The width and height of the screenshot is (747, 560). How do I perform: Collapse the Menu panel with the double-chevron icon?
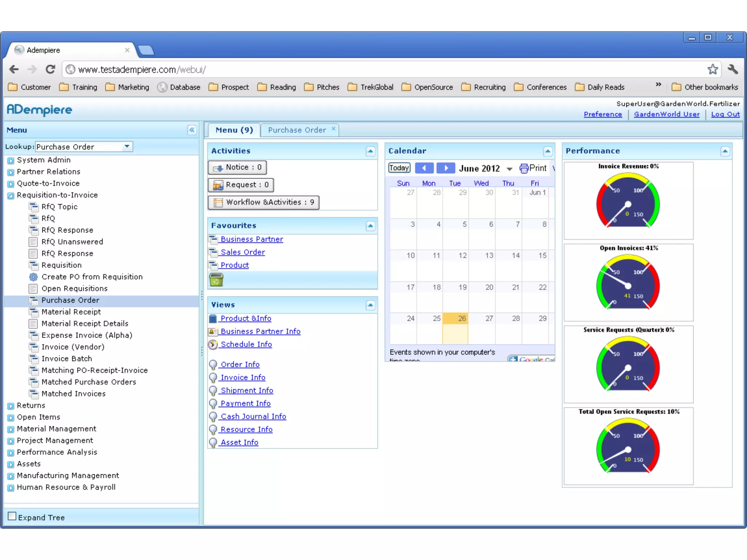(192, 130)
